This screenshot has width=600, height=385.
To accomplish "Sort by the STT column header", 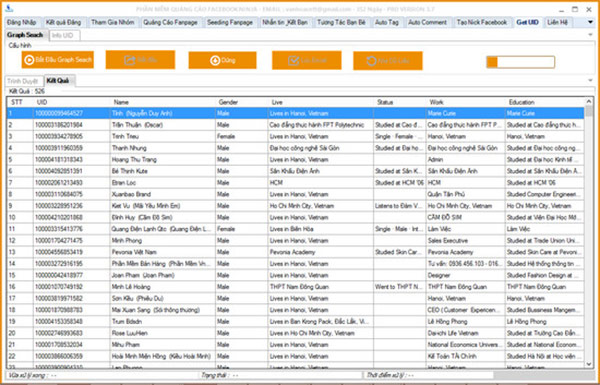I will coord(20,102).
